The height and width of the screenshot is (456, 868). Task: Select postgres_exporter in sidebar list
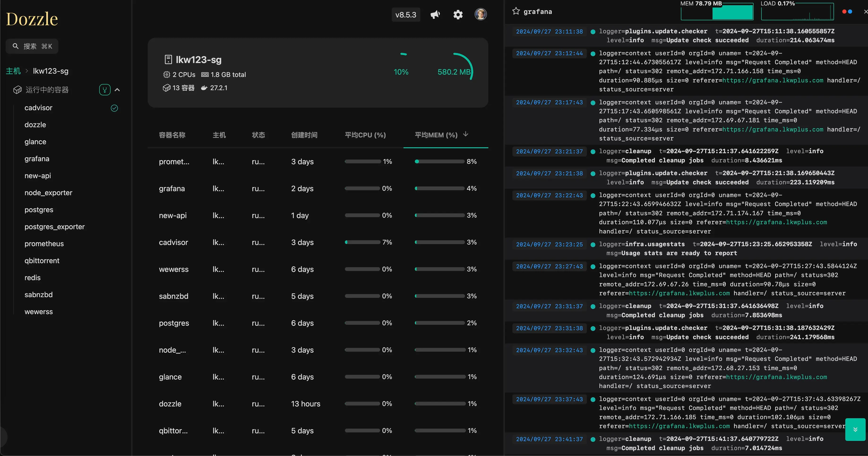55,227
